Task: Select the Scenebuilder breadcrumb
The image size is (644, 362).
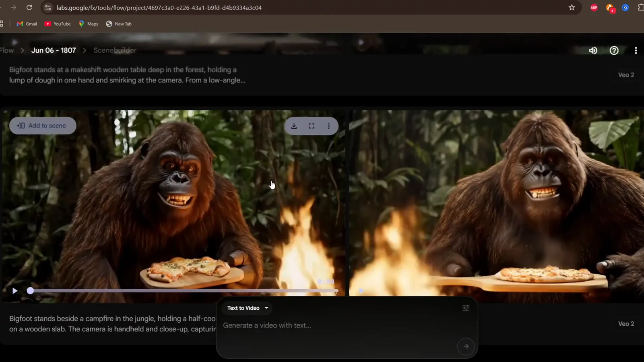Action: 115,50
